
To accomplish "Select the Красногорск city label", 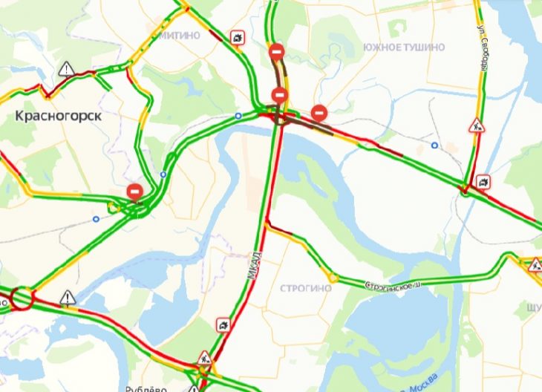I will click(59, 116).
